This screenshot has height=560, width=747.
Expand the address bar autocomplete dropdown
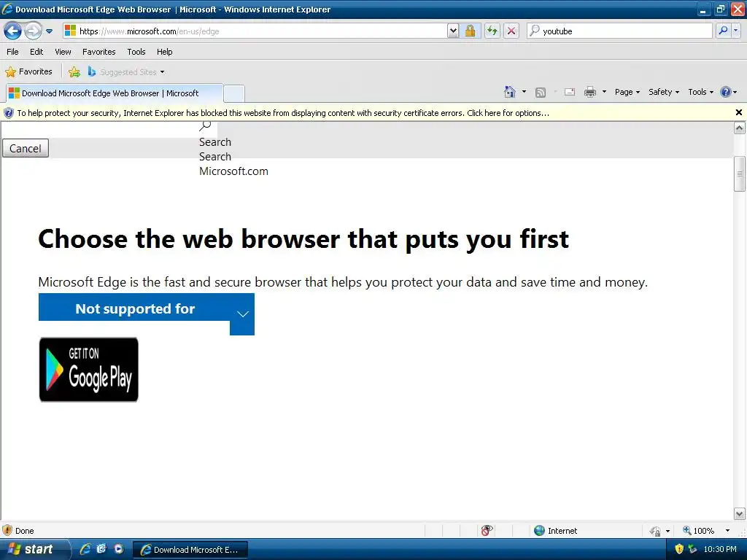(453, 31)
